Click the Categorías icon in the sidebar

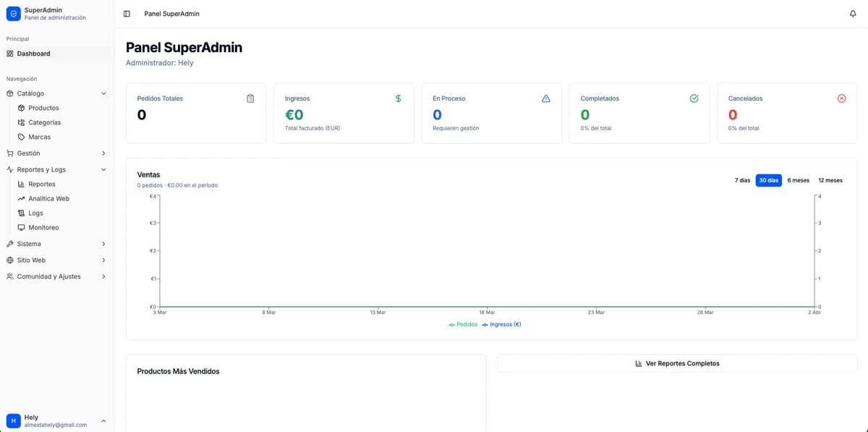tap(20, 122)
